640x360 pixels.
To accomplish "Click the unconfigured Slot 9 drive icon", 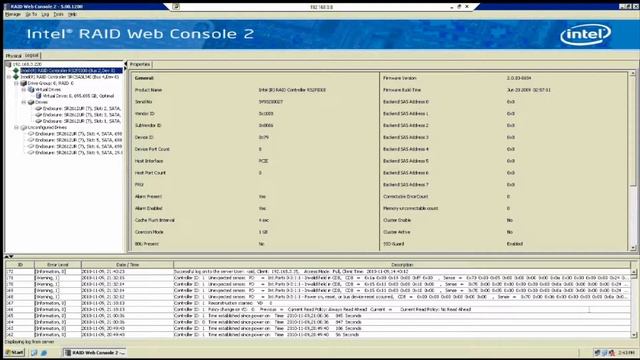I will pos(31,153).
